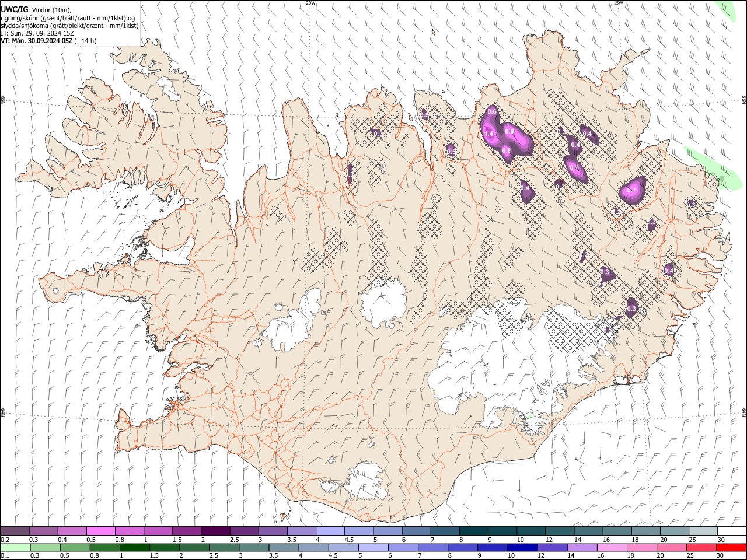Select the 0.3 light green swatch, bottom legend row
Image resolution: width=747 pixels, height=560 pixels.
(46, 547)
